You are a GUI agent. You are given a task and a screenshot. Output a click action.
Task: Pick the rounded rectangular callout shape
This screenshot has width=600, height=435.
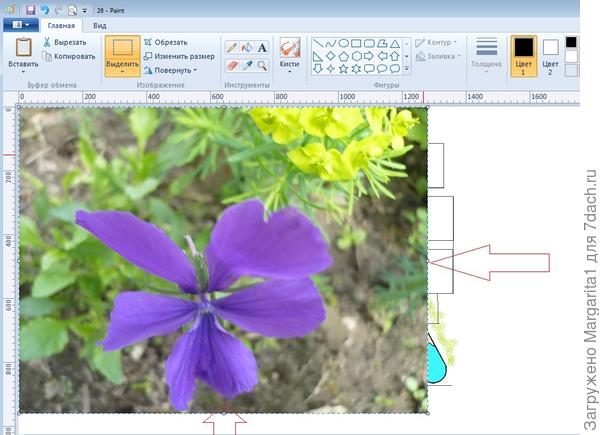tap(369, 69)
